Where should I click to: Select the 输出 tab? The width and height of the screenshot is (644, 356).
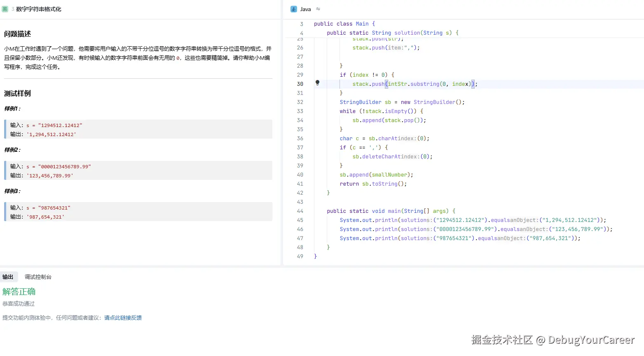click(9, 277)
